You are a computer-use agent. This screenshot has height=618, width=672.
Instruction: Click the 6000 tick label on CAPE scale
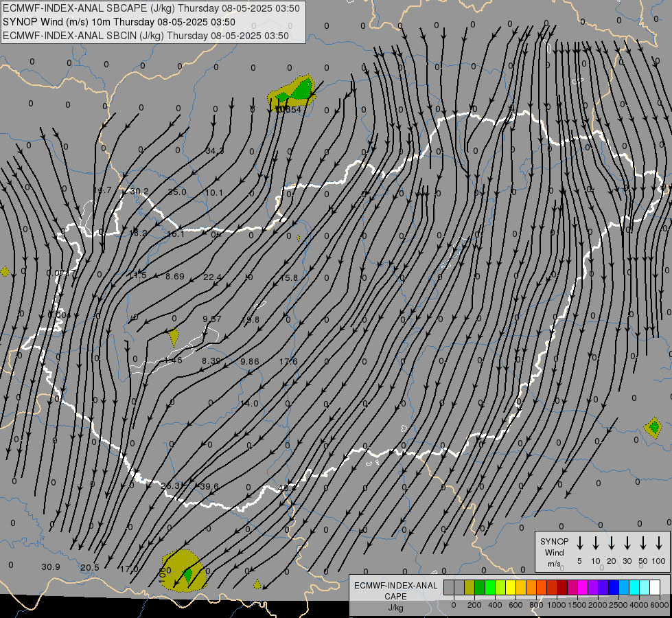tap(660, 605)
